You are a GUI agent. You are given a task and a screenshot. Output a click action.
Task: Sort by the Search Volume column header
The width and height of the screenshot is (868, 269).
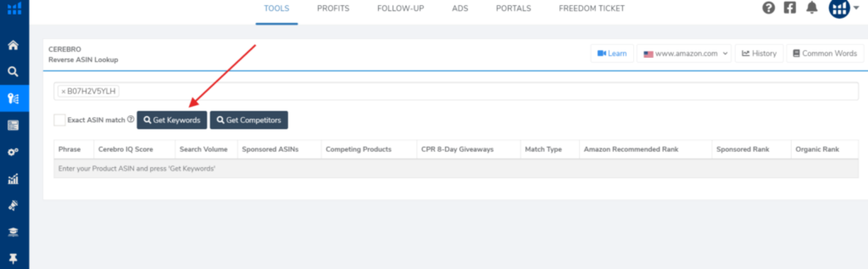[x=203, y=149]
